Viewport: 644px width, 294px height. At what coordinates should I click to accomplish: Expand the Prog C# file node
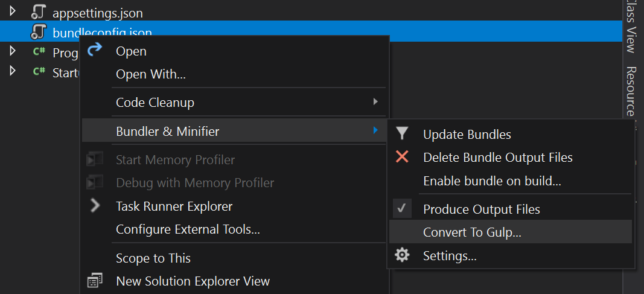tap(12, 51)
